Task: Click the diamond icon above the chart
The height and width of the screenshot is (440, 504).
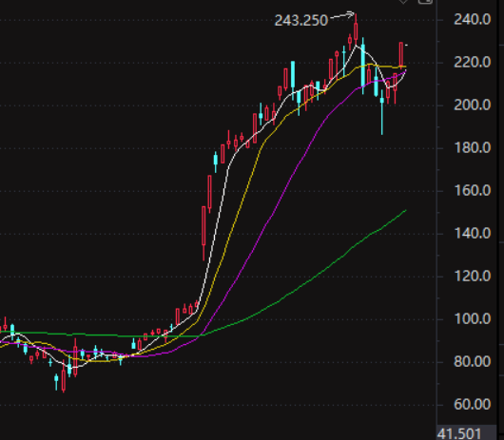Action: tap(403, 2)
